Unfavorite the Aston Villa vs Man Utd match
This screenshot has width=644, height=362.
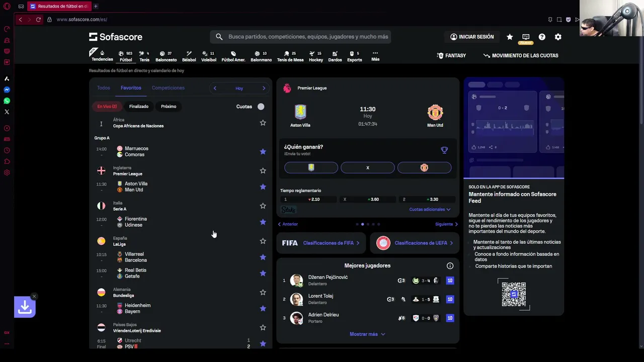click(263, 187)
